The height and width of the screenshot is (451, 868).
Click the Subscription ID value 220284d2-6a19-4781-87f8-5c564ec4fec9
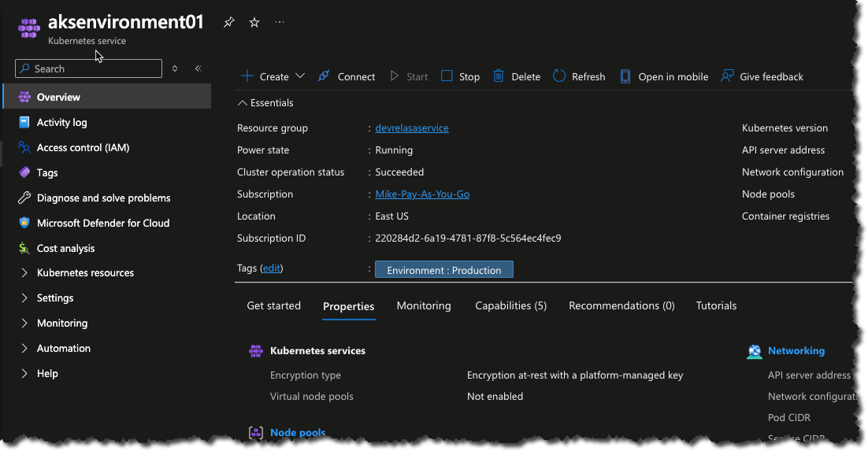(x=469, y=238)
